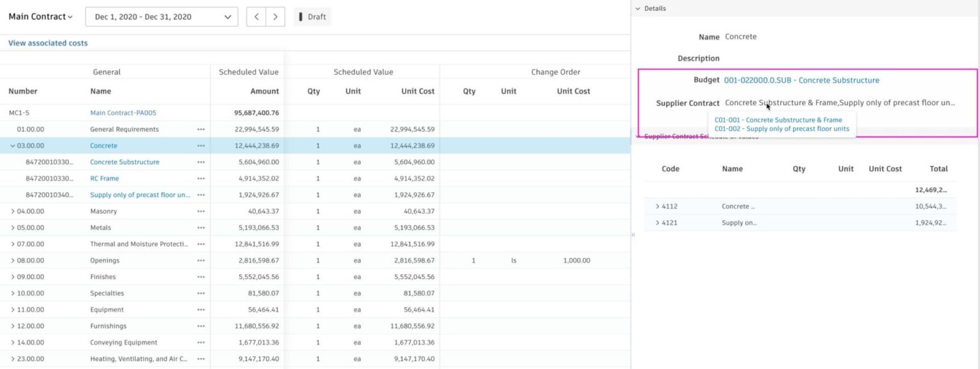Open the Supply only of precast row options

point(201,195)
